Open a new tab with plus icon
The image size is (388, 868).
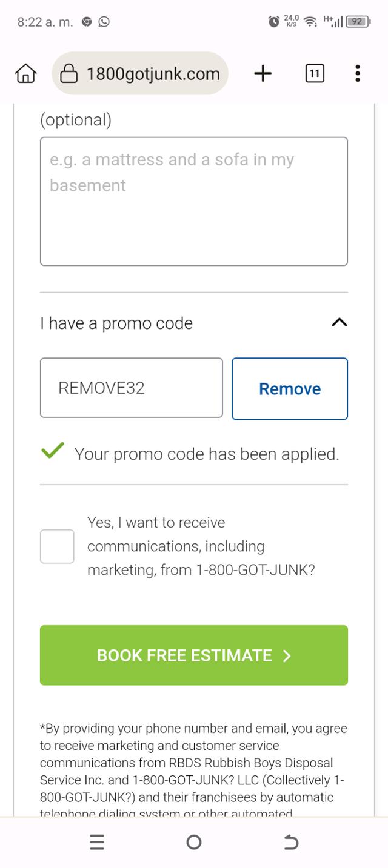click(x=263, y=74)
